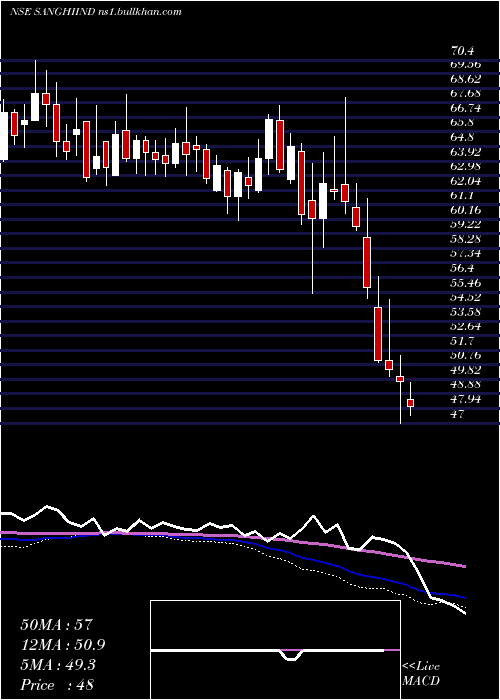
Task: Select the 55.46 price axis label
Action: pos(466,283)
